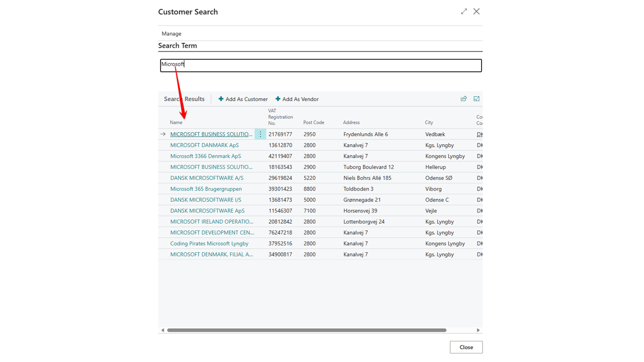Select VAT number 20812842
Image resolution: width=644 pixels, height=362 pixels.
[280, 222]
